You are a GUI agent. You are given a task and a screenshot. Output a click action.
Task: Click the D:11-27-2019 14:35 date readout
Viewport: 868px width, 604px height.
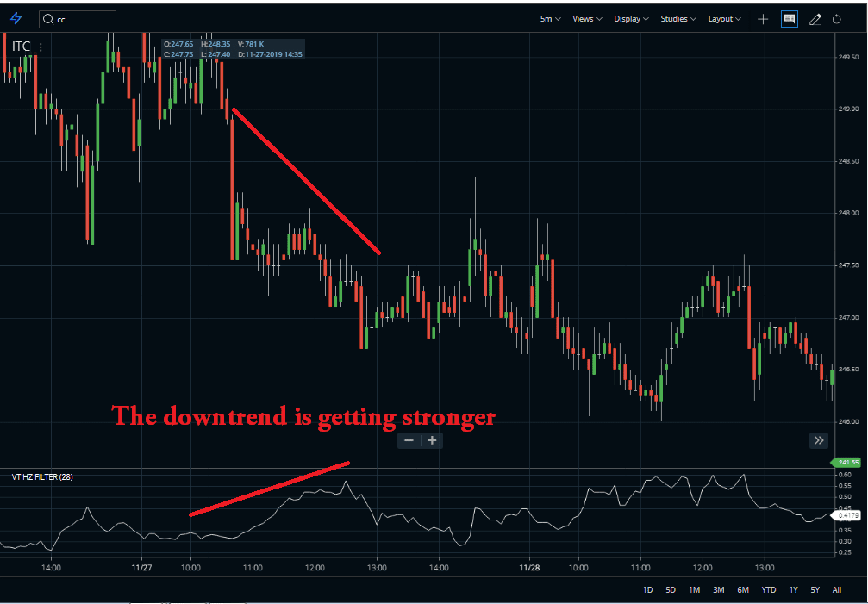(270, 54)
